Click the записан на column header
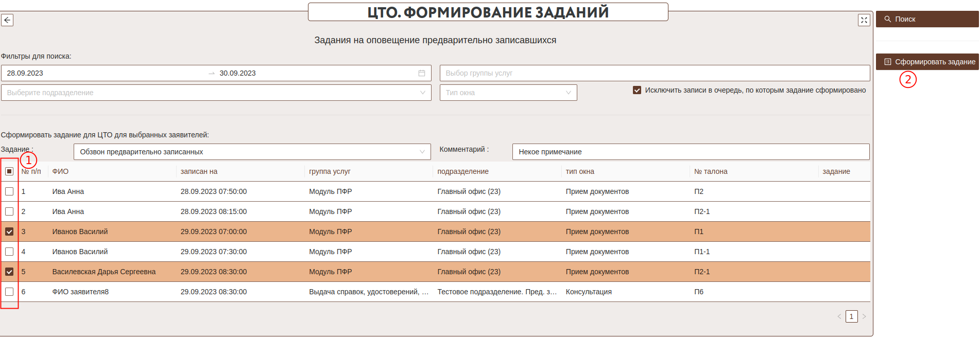 (x=199, y=171)
